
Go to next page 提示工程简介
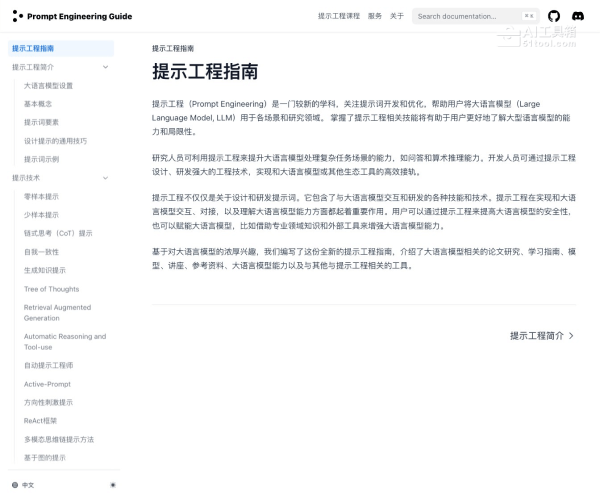541,336
